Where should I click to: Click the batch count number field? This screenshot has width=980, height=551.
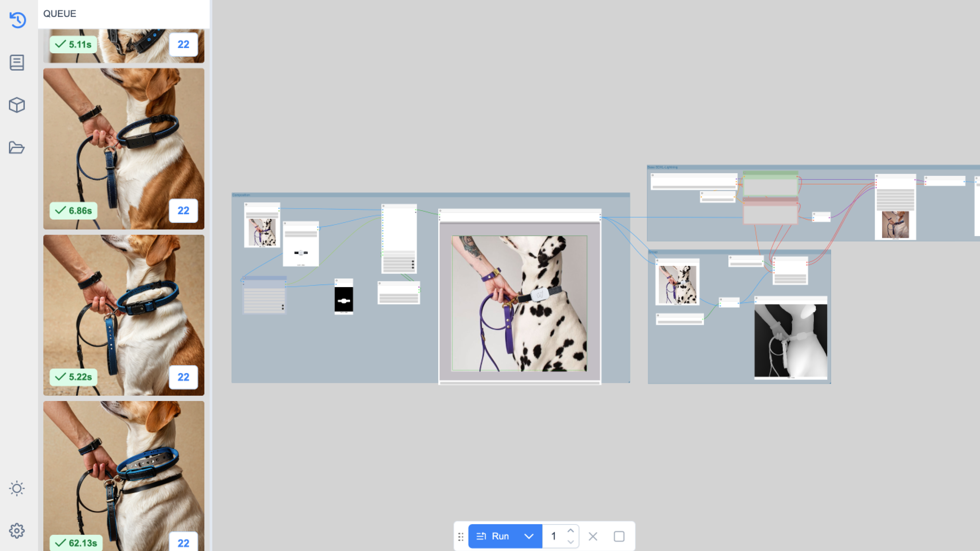[x=554, y=536]
